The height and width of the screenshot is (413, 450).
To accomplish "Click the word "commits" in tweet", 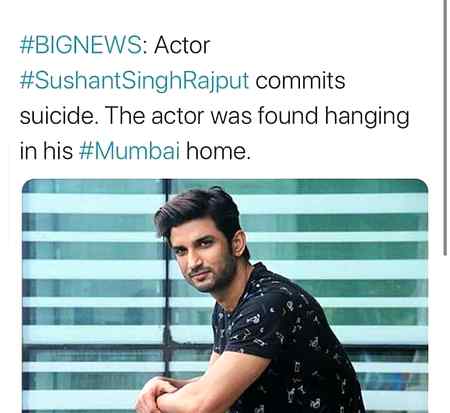I will (x=300, y=81).
